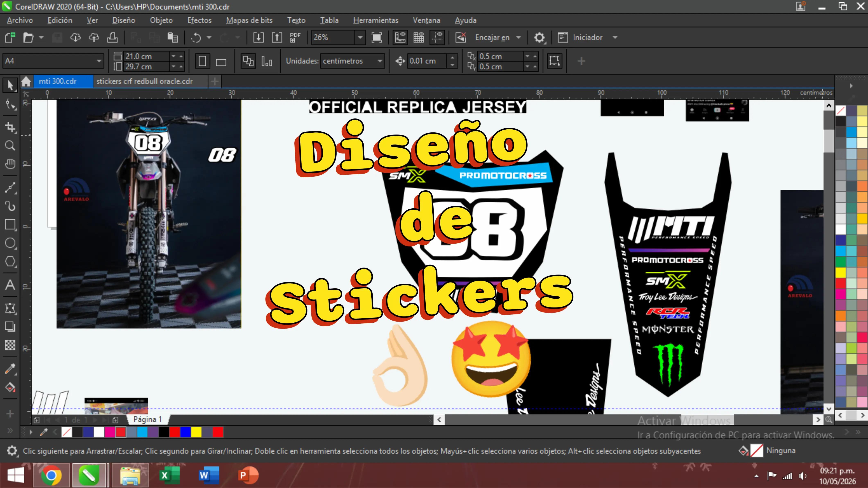Toggle Show grid button

coord(418,37)
